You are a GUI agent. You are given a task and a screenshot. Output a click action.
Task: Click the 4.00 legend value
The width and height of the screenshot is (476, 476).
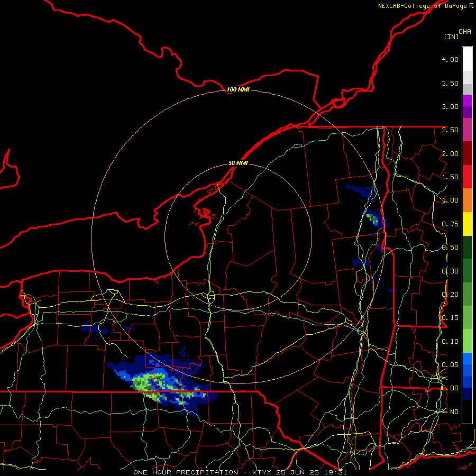point(450,59)
